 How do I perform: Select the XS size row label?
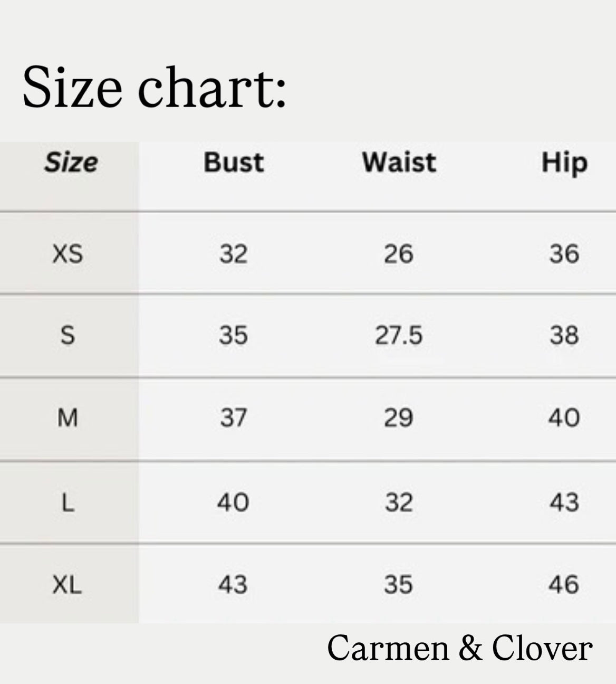pyautogui.click(x=68, y=254)
